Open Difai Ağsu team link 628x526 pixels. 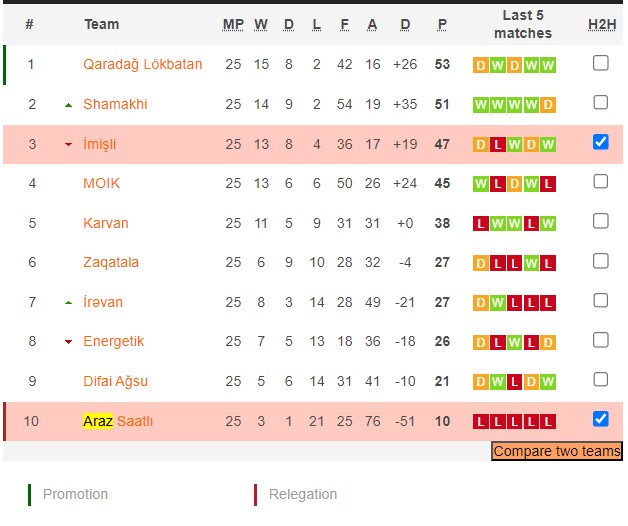[117, 381]
